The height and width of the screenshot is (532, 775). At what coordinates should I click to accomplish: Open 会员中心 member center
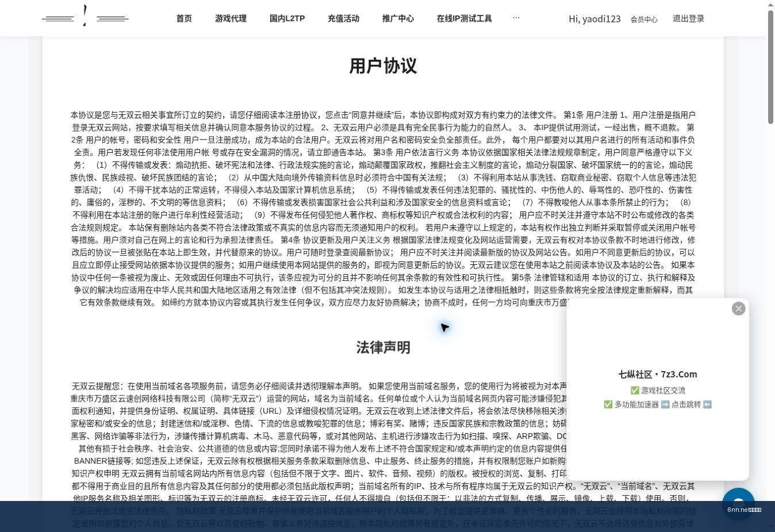point(644,20)
